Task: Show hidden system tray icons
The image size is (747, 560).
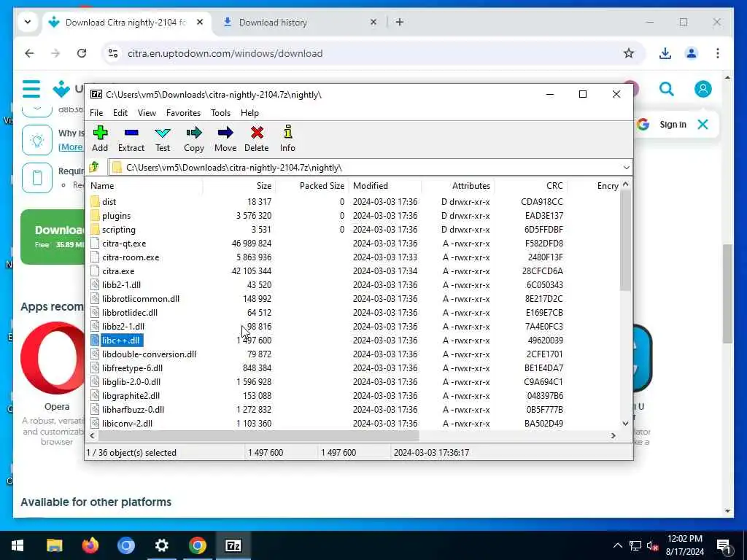Action: (x=617, y=545)
